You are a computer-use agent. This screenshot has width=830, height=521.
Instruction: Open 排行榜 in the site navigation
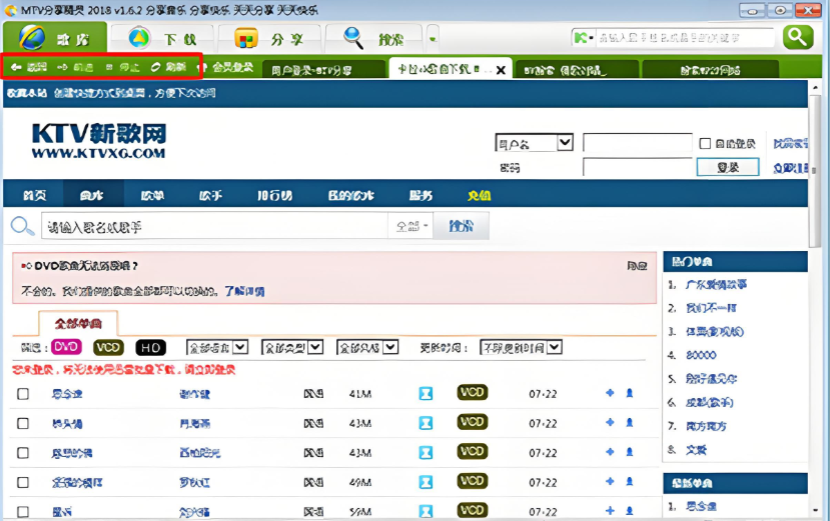pos(275,195)
